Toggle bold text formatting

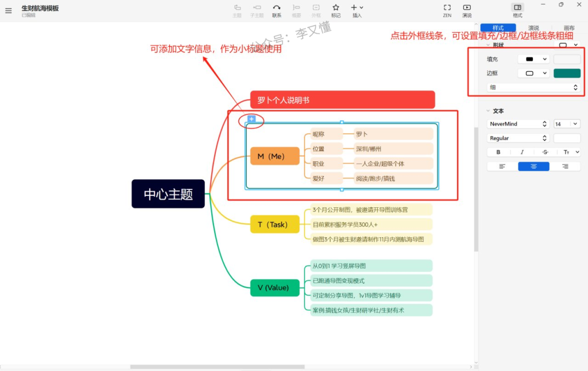pyautogui.click(x=498, y=152)
